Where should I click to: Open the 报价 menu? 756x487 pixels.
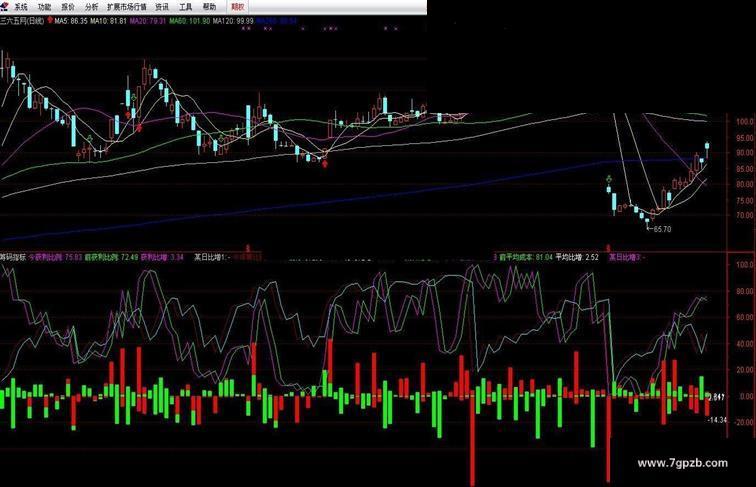coord(68,7)
